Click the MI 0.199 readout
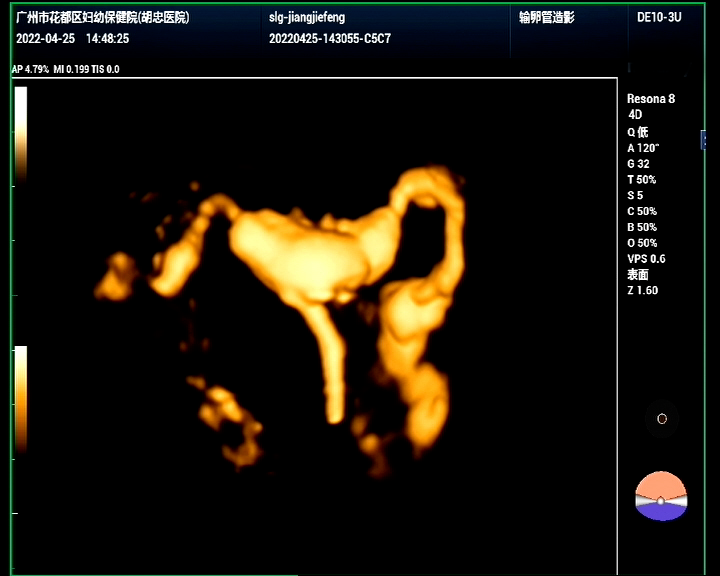Image resolution: width=720 pixels, height=576 pixels. tap(71, 69)
